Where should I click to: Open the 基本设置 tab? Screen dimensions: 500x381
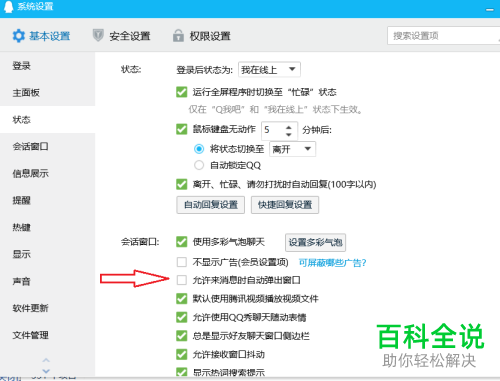point(41,36)
